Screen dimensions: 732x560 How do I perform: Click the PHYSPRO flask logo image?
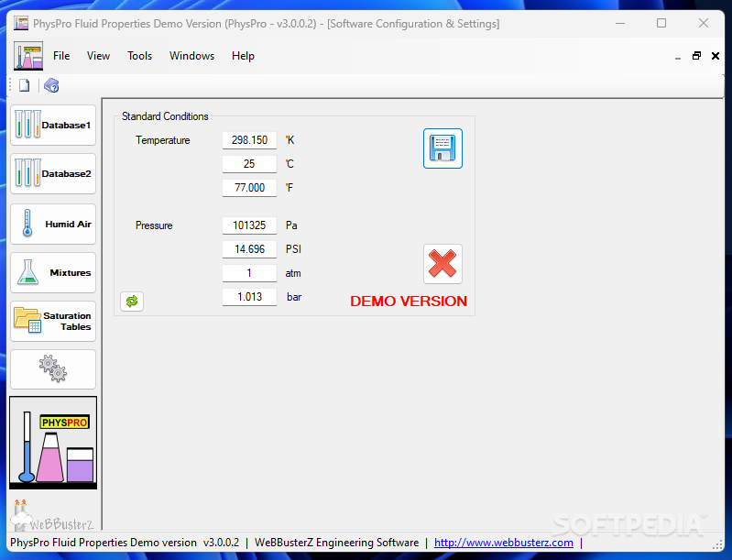click(x=53, y=443)
